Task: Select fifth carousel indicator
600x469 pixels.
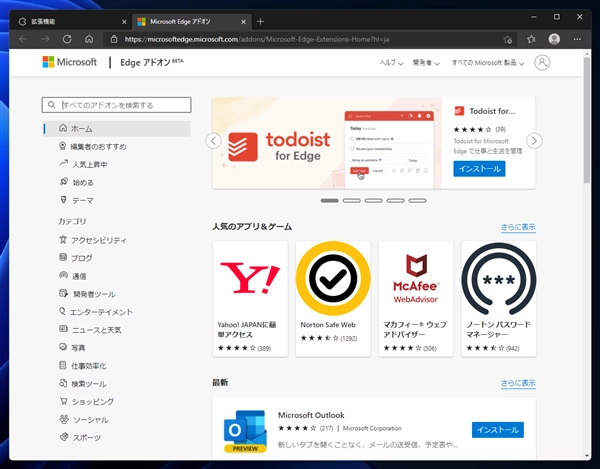Action: [x=417, y=200]
